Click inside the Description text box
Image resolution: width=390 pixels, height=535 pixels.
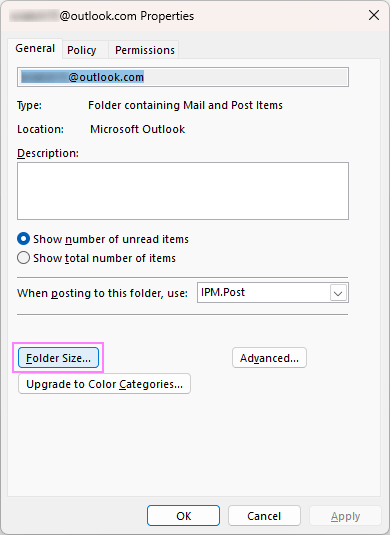click(183, 191)
